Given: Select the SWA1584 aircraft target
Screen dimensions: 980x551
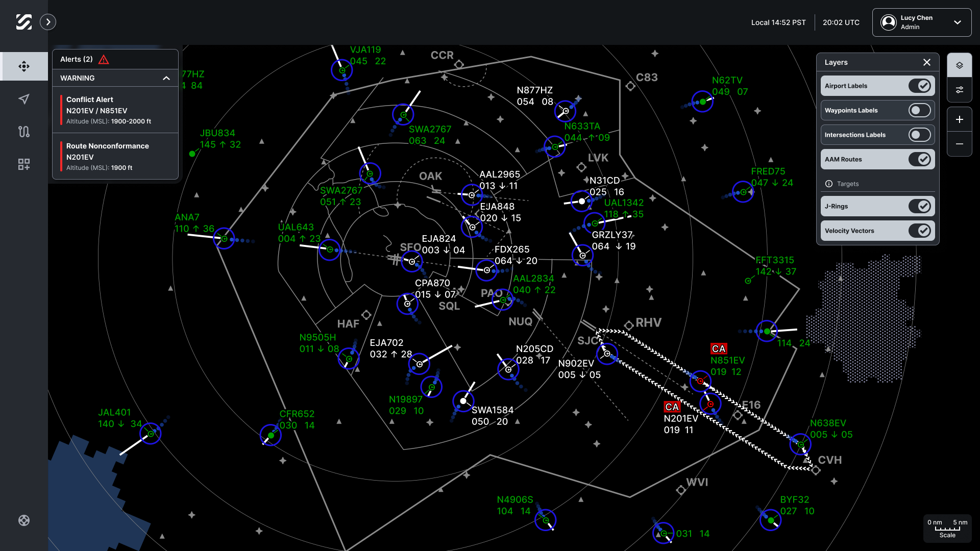Looking at the screenshot, I should [x=463, y=401].
